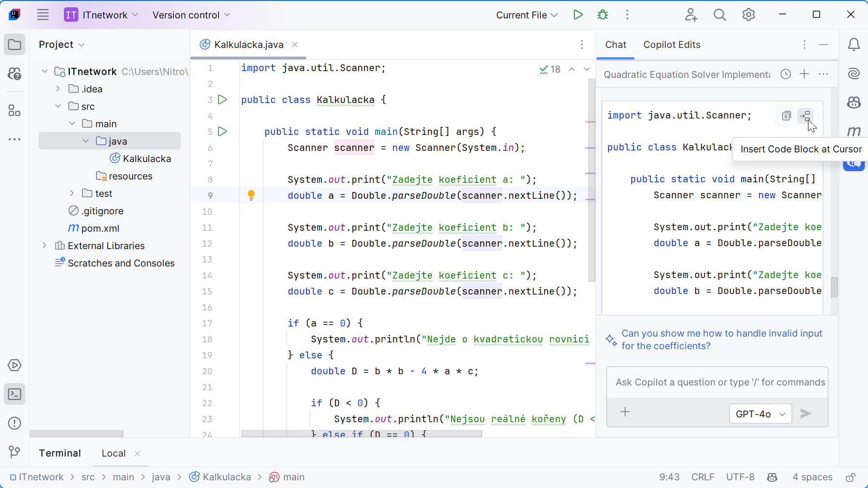Switch to the Copilot Edits tab

(x=671, y=44)
